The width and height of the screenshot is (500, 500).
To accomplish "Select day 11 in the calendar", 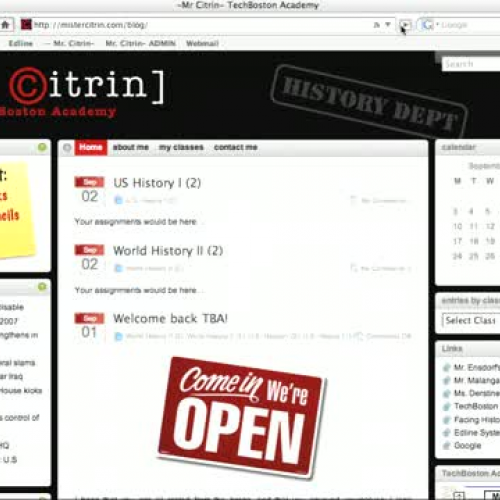I will click(x=474, y=226).
